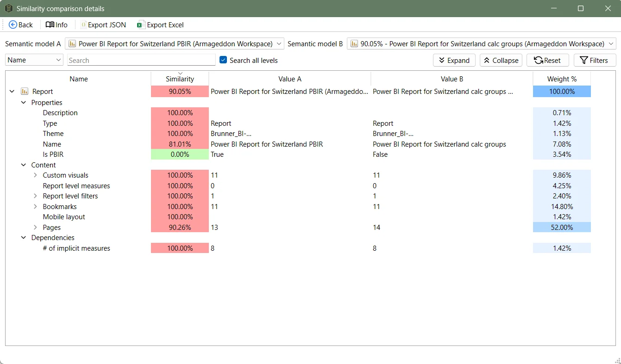Screen dimensions: 621x364
Task: Toggle the Search all levels checkbox
Action: 223,60
